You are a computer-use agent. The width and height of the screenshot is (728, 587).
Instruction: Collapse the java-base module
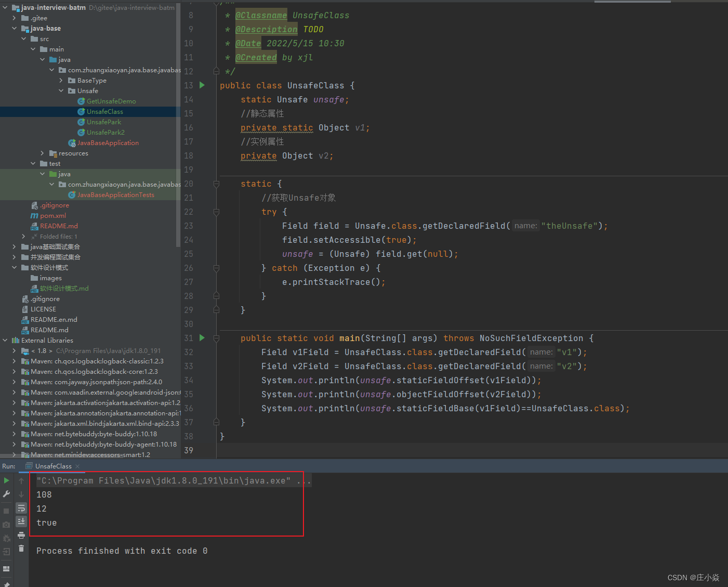pyautogui.click(x=15, y=29)
